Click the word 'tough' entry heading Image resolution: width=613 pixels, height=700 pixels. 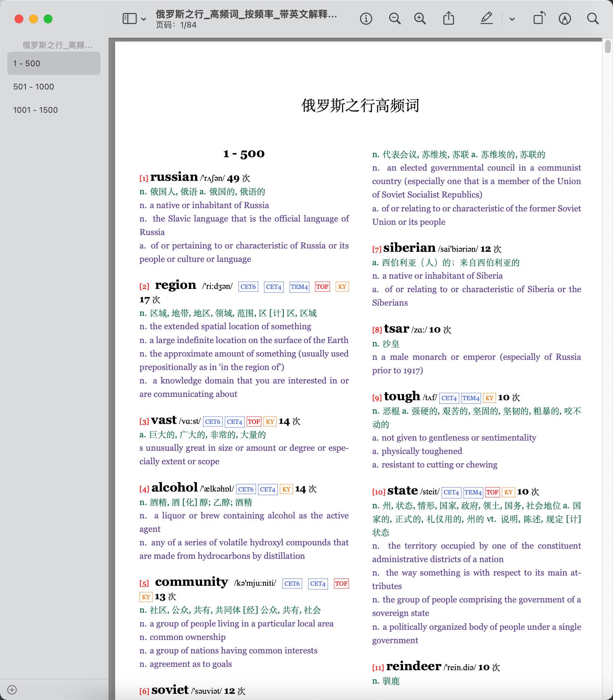coord(402,396)
